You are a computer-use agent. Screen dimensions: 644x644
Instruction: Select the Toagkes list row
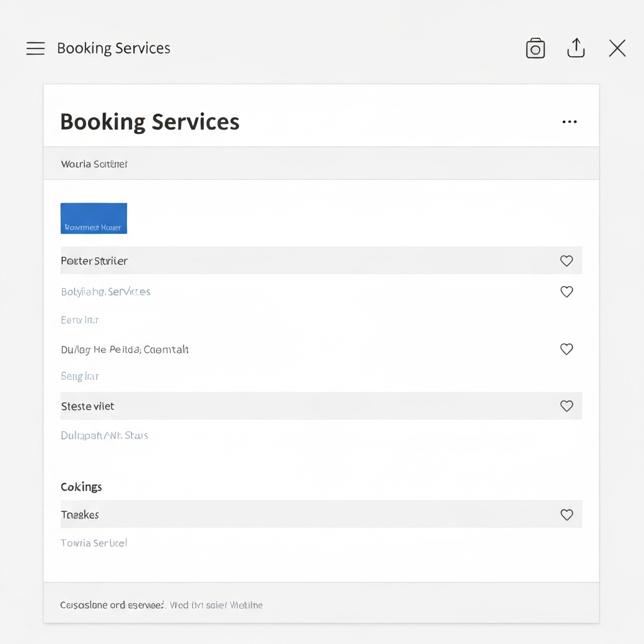coord(80,514)
